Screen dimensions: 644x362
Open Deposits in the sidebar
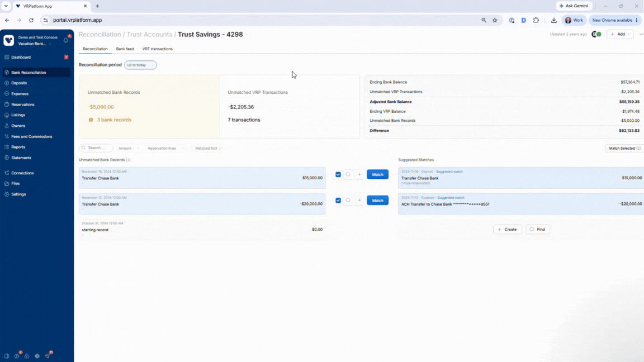(19, 83)
